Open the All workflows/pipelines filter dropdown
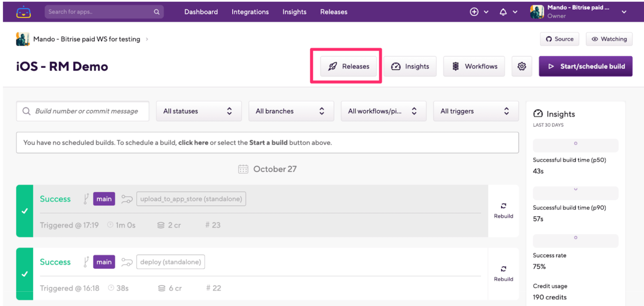The width and height of the screenshot is (644, 306). 384,111
